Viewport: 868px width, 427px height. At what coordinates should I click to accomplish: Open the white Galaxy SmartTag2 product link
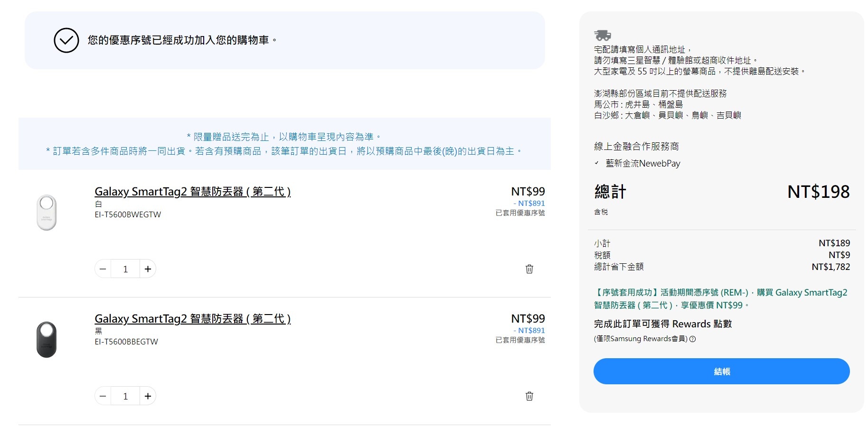192,192
